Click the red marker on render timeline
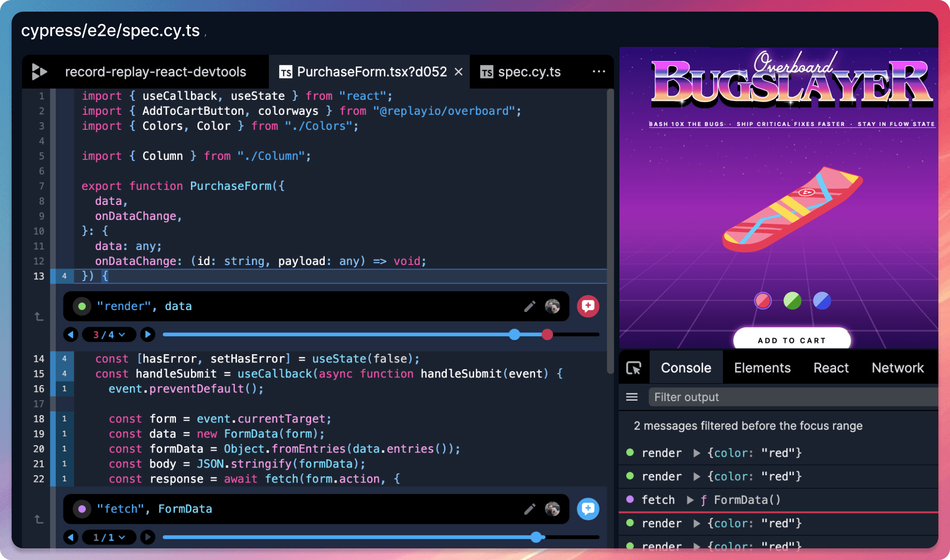950x560 pixels. tap(547, 334)
